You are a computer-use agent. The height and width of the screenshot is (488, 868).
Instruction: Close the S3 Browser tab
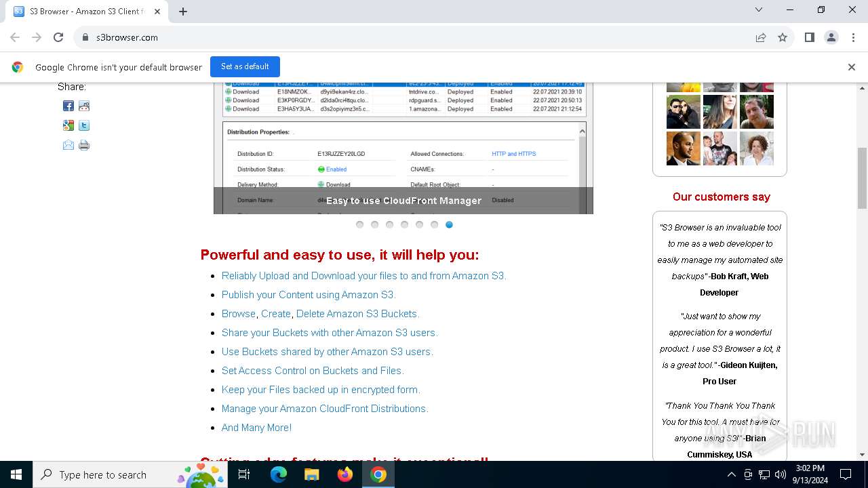[157, 11]
